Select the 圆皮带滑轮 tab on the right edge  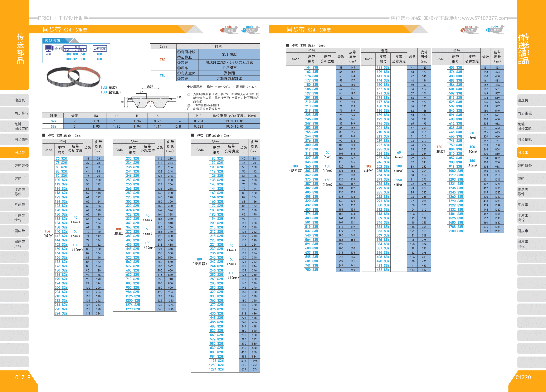tap(531, 244)
